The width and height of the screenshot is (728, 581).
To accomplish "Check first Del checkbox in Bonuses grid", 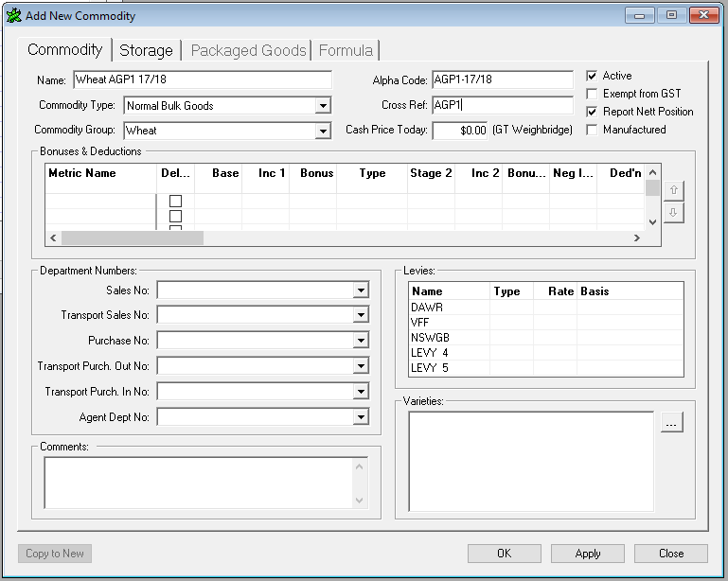I will click(175, 201).
